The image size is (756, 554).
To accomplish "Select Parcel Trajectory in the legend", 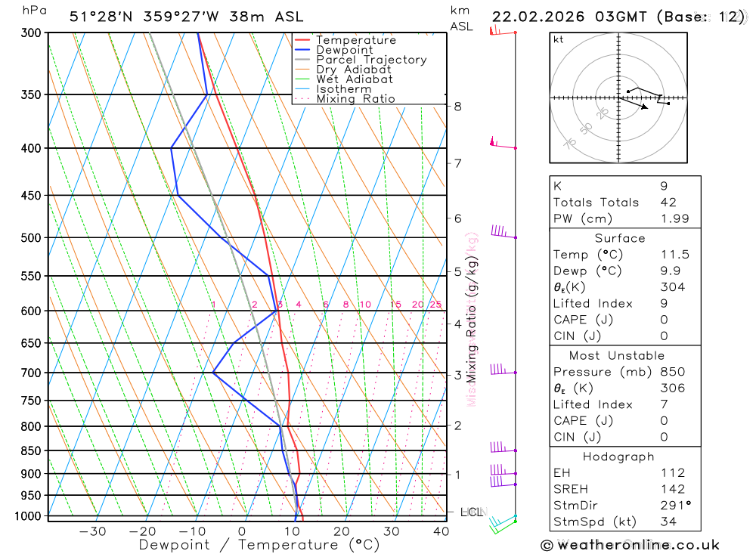I will tap(371, 60).
